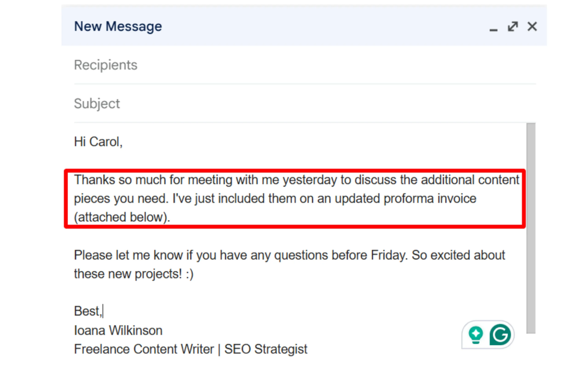The image size is (588, 367).
Task: Click the line "Please let me know"
Action: click(128, 255)
